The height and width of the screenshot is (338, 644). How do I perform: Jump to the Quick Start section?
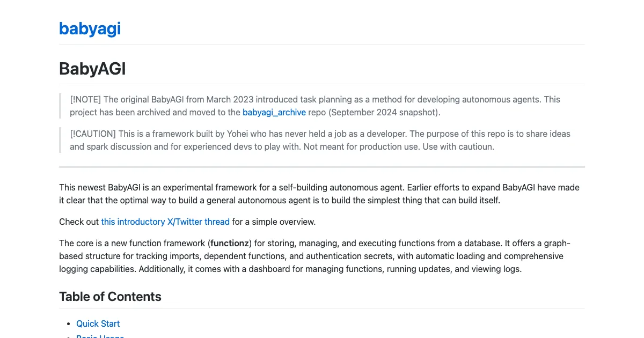(98, 324)
